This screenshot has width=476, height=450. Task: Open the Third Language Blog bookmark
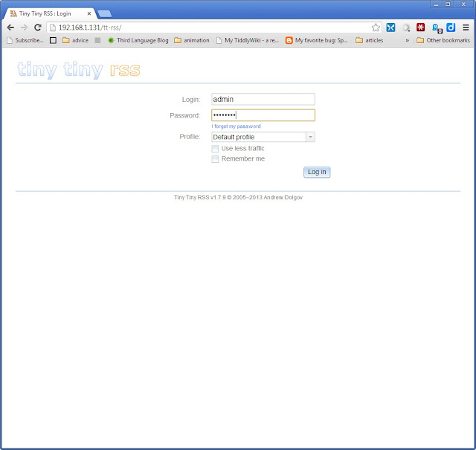[x=138, y=40]
